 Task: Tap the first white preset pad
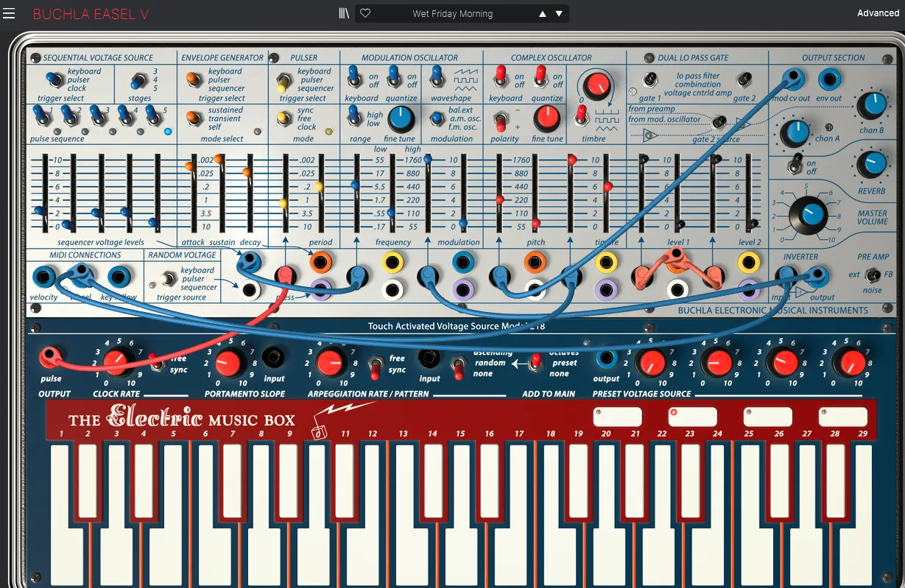pos(618,417)
